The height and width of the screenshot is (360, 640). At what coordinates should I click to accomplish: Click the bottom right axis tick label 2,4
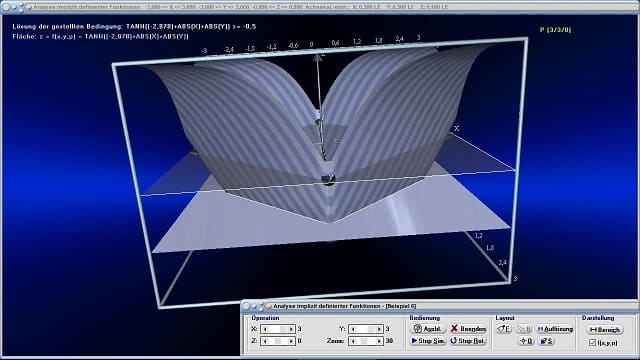502,262
